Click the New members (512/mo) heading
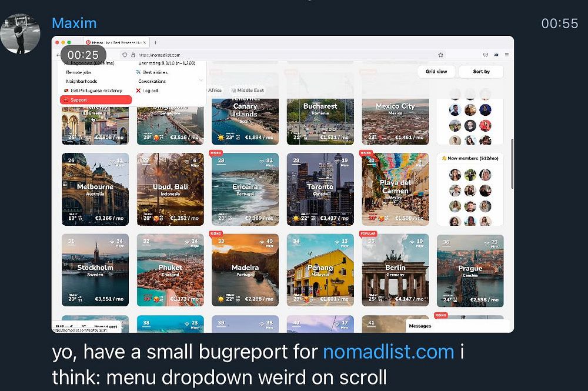The width and height of the screenshot is (588, 391). click(470, 158)
